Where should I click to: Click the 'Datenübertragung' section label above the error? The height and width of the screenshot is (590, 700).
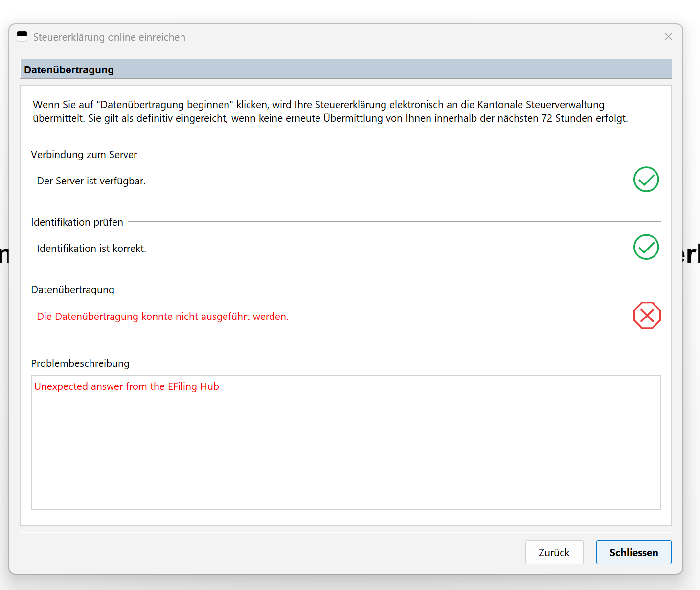pos(73,290)
